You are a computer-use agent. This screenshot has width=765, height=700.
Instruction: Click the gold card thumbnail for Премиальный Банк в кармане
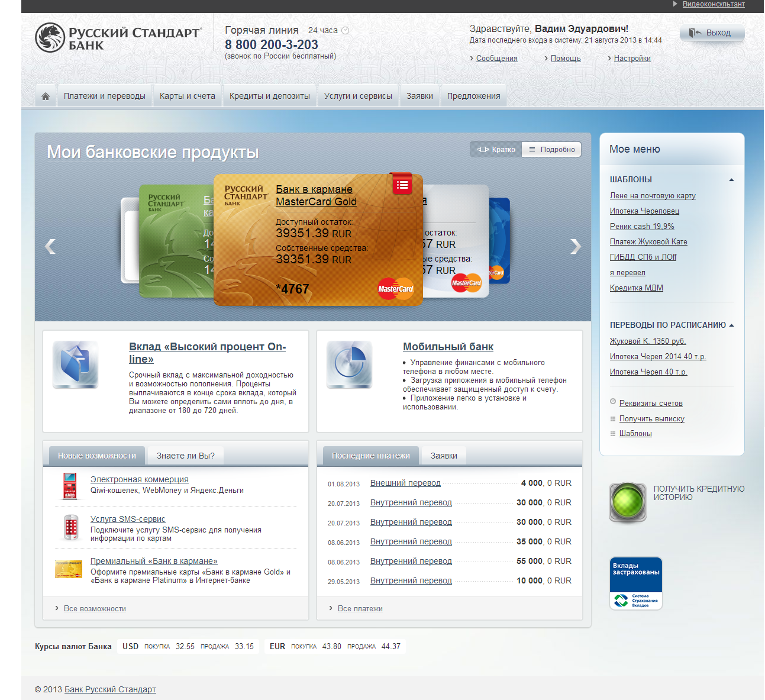pos(69,569)
